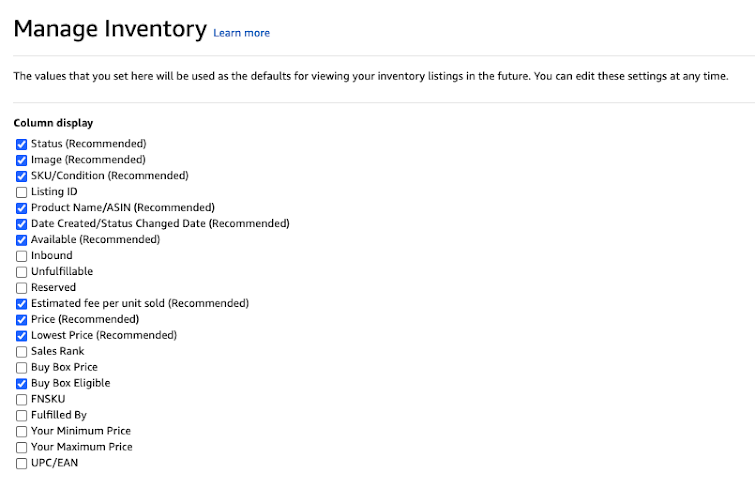Uncheck the Image (Recommended) column

tap(22, 160)
